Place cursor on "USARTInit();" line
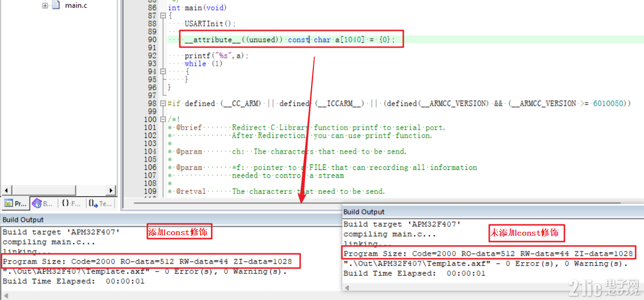Screen dimensions: 644x300 tap(210, 24)
